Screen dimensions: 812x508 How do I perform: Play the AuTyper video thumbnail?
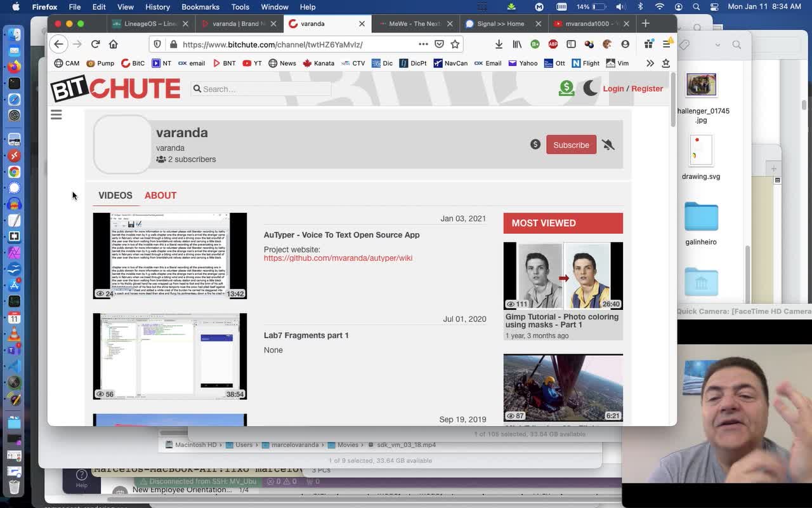coord(170,256)
